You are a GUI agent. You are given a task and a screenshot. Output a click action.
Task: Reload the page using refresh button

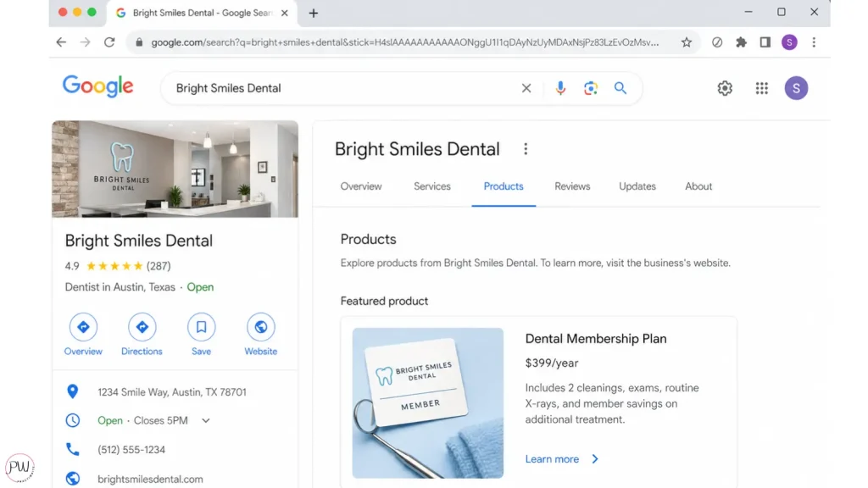point(109,42)
